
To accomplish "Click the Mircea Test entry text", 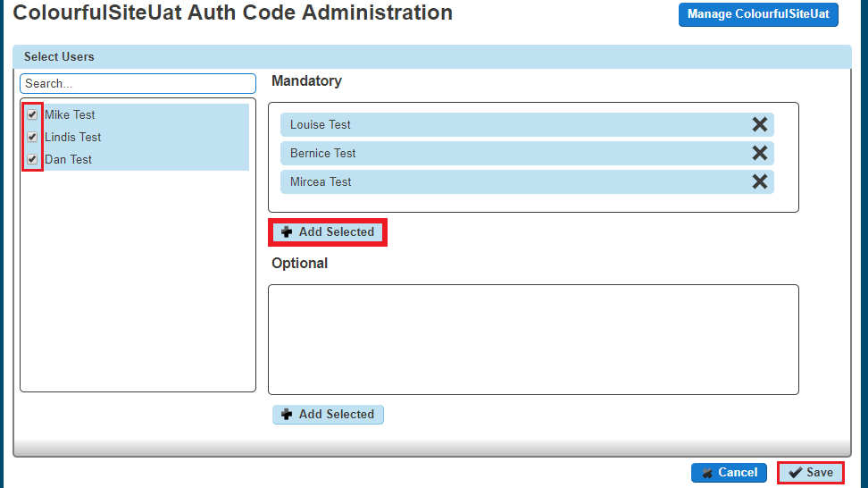I will [x=321, y=181].
